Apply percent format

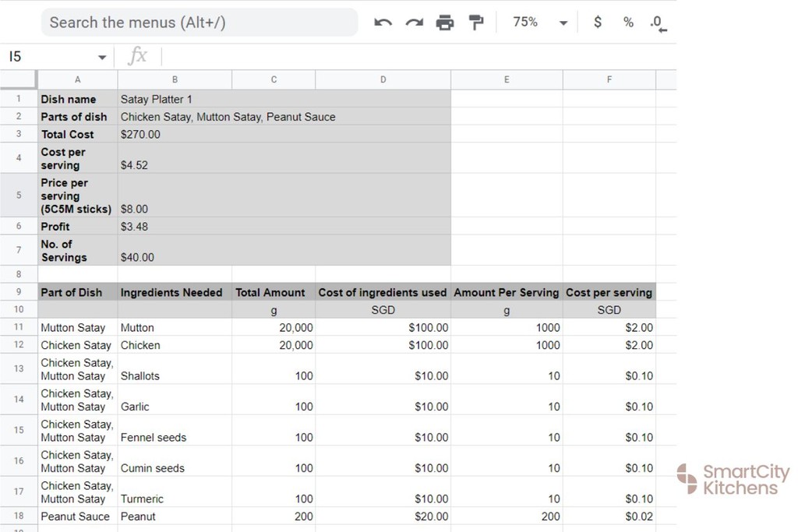[x=627, y=22]
